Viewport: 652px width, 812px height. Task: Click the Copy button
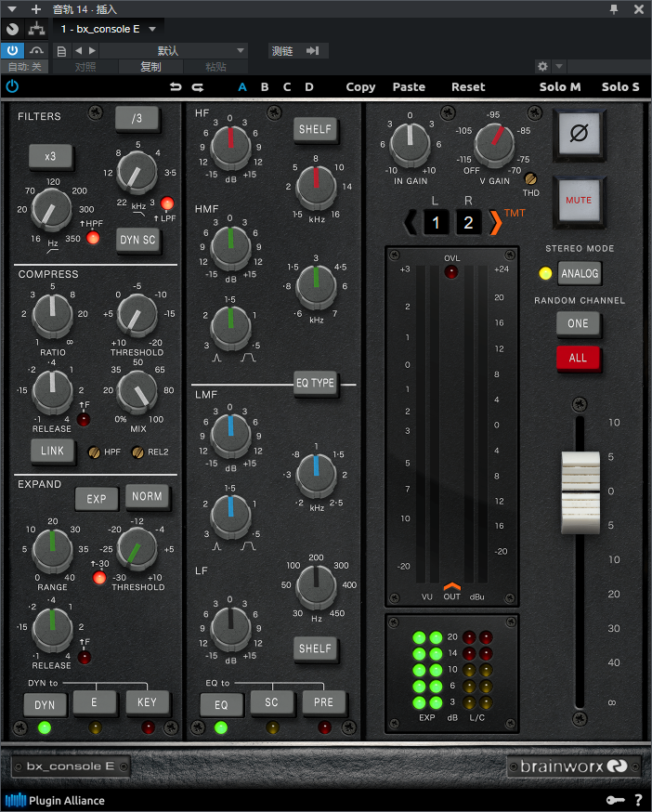[x=360, y=87]
